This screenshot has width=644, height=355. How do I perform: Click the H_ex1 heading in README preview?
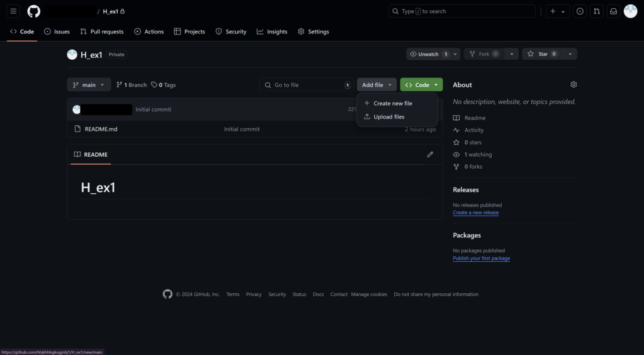tap(98, 188)
